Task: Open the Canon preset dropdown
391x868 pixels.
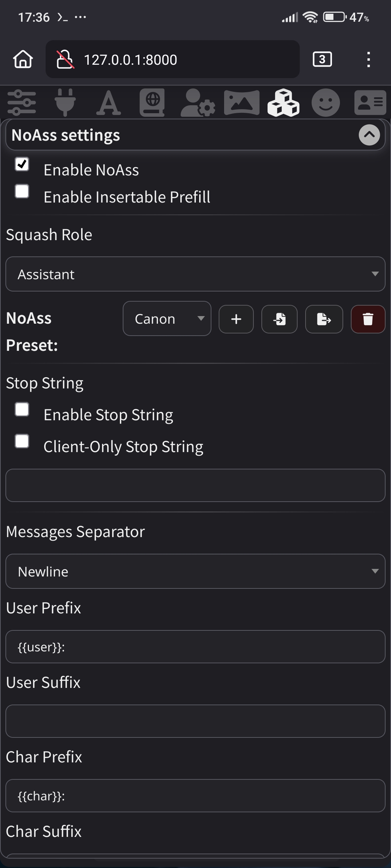Action: pos(167,319)
